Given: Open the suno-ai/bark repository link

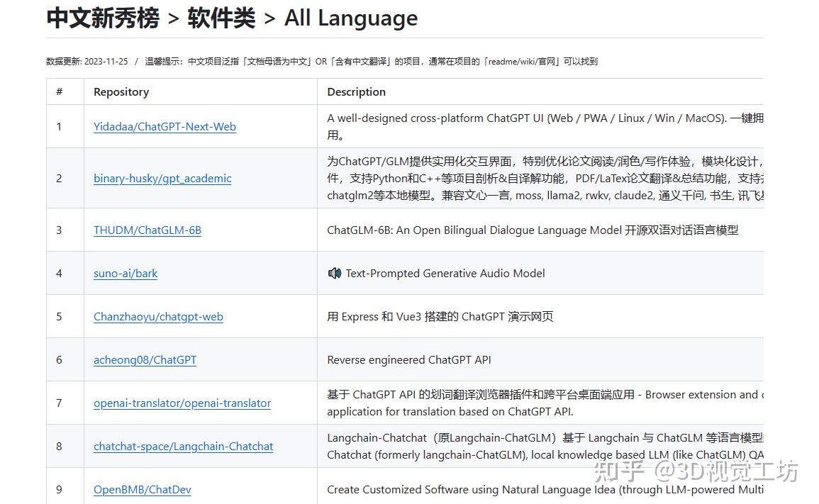Looking at the screenshot, I should (x=126, y=273).
